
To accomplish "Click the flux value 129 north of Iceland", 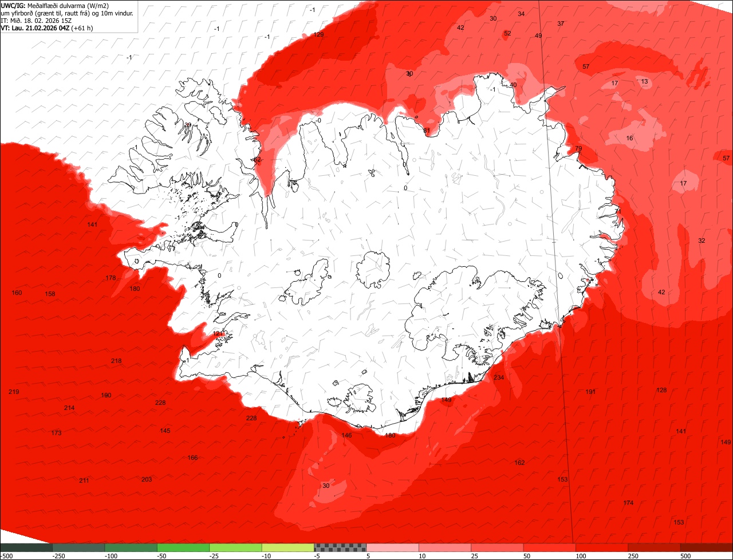I will coord(319,34).
